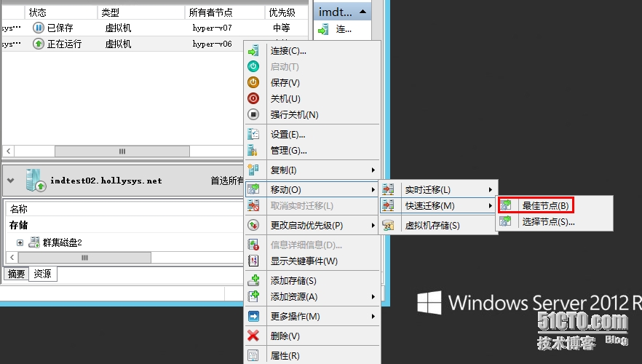Open the 更多操作(M) submenu
Screen dimensions: 642x364
coord(312,316)
